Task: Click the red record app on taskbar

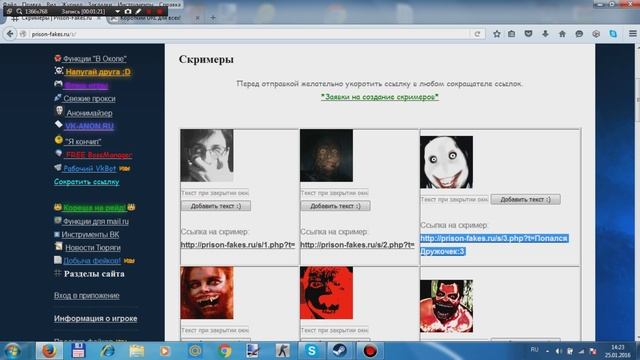Action: click(x=370, y=351)
